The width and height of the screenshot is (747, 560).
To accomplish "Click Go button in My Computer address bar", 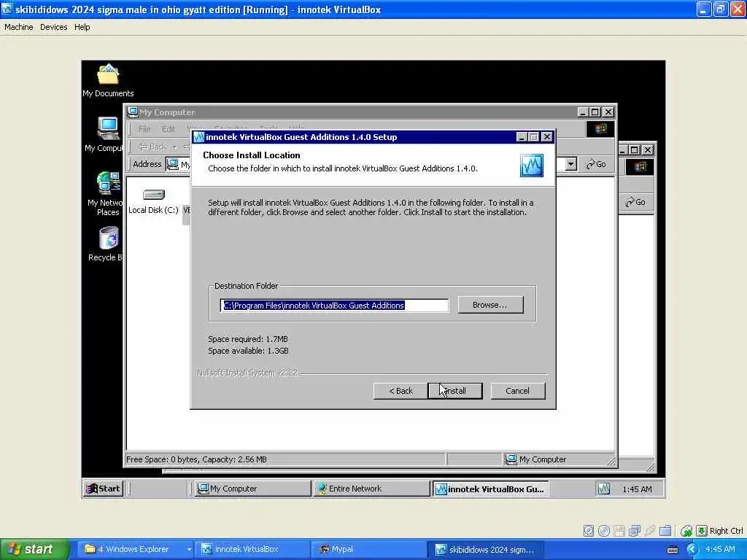I will coord(596,164).
